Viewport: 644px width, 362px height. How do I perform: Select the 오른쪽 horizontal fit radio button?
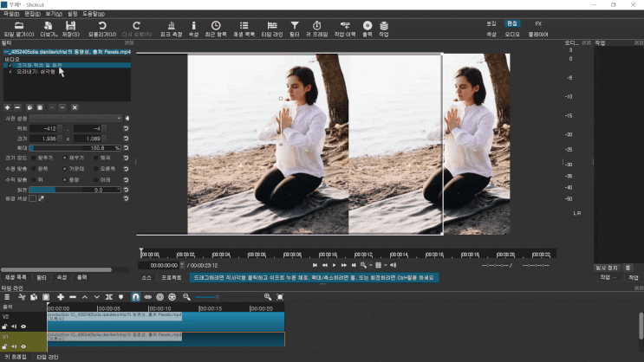click(x=95, y=169)
